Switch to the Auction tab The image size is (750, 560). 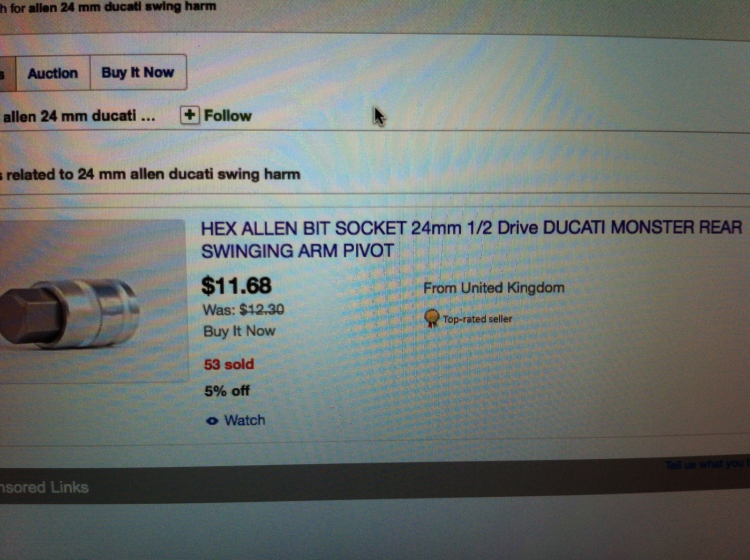53,73
